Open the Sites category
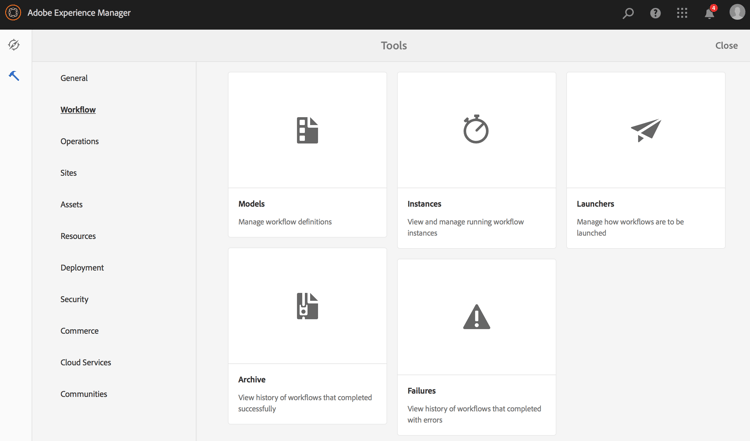Image resolution: width=750 pixels, height=441 pixels. [68, 173]
